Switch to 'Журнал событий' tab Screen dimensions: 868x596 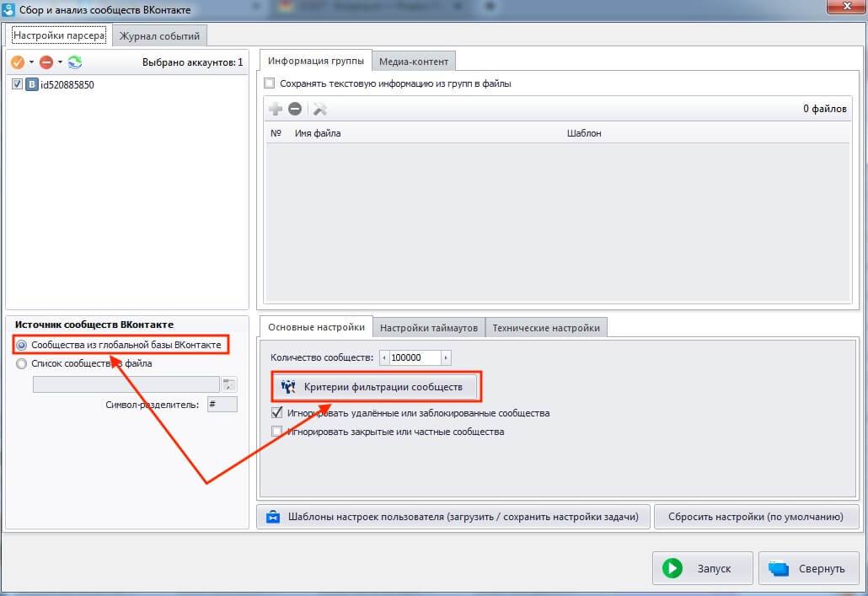pyautogui.click(x=160, y=36)
